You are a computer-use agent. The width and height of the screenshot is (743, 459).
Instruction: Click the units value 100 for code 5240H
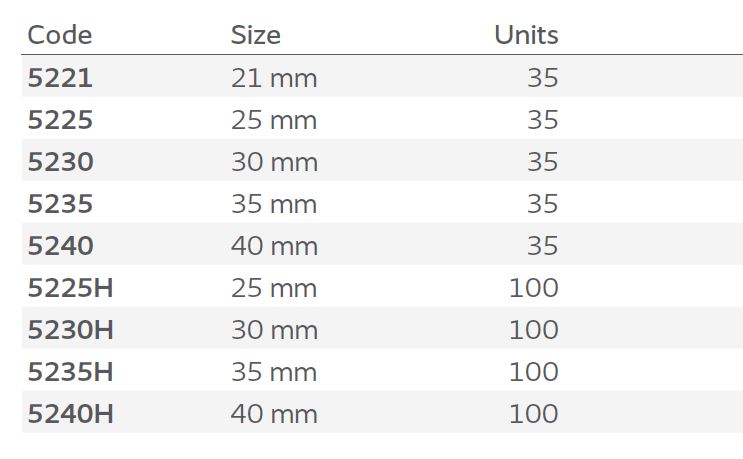pyautogui.click(x=533, y=414)
